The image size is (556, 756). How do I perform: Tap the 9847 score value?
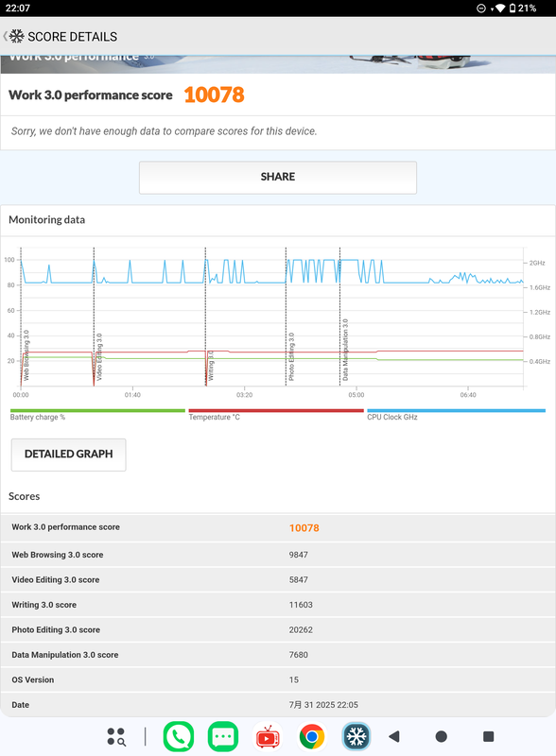[298, 555]
